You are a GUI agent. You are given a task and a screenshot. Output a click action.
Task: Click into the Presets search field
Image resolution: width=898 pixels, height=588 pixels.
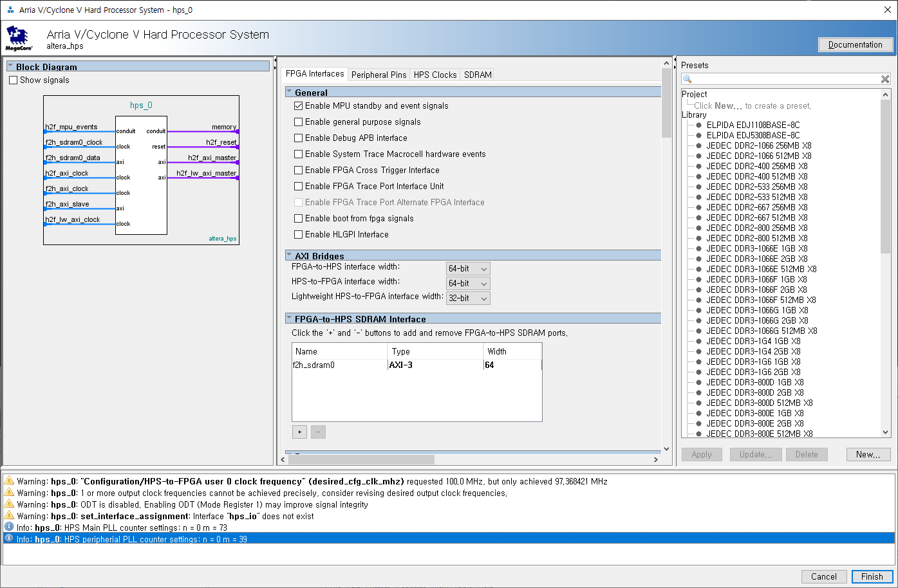[785, 79]
